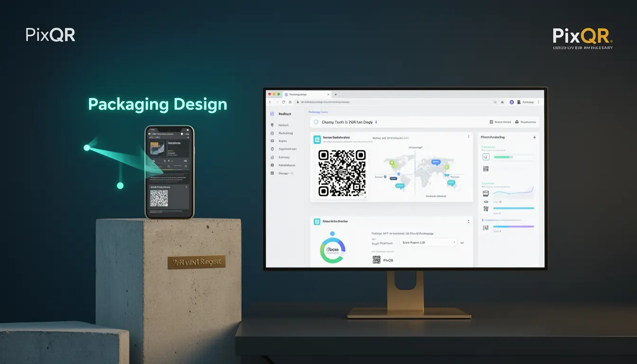This screenshot has width=637, height=364.
Task: Open the browser home icon beside reload
Action: pyautogui.click(x=290, y=102)
